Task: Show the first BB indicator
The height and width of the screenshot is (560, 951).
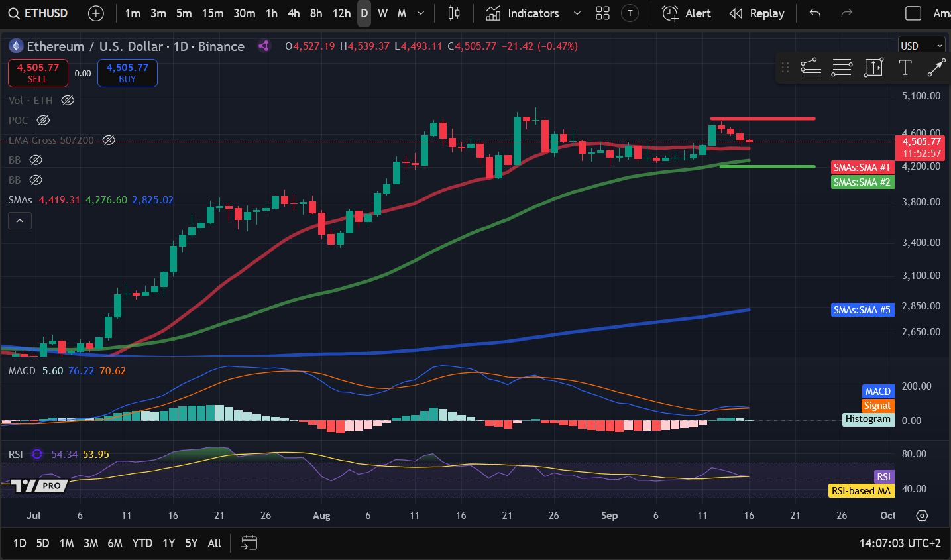Action: 36,160
